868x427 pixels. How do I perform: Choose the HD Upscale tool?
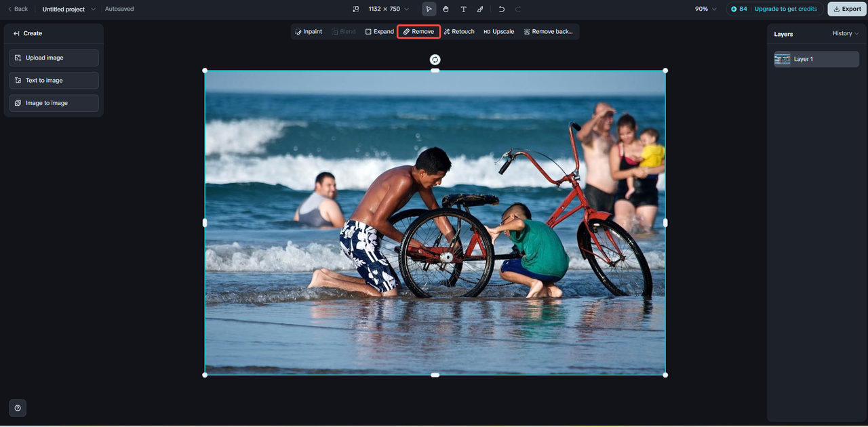(x=498, y=32)
